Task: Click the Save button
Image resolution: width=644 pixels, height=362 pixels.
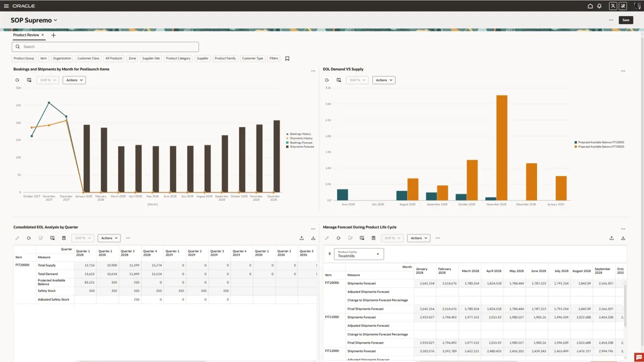Action: coord(626,20)
